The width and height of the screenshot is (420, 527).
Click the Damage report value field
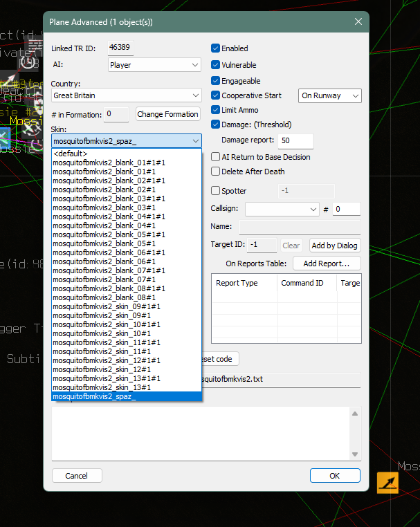(295, 140)
